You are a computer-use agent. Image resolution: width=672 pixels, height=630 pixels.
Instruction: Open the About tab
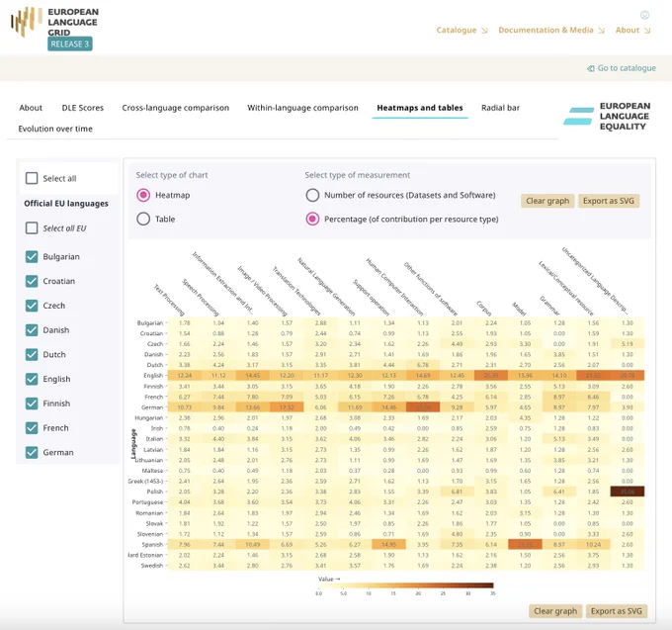point(31,108)
